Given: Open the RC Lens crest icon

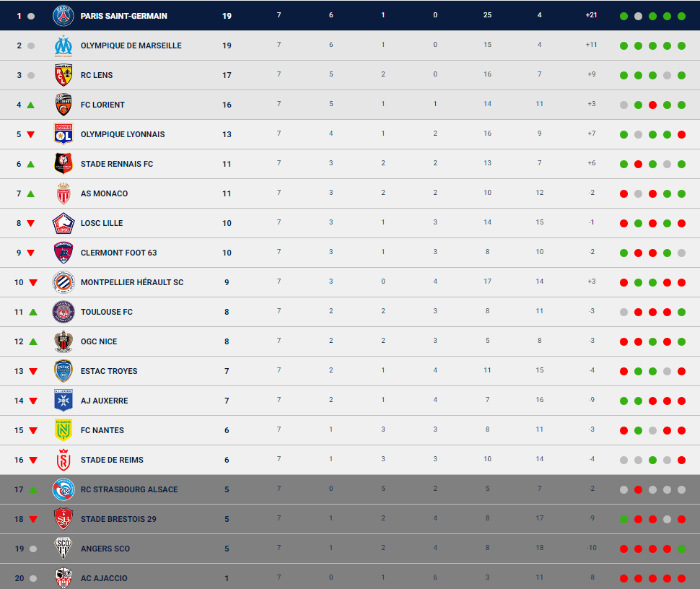Looking at the screenshot, I should [x=63, y=75].
